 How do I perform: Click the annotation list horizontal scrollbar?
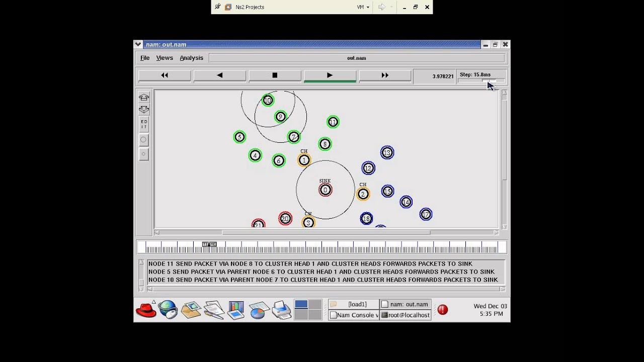(x=326, y=289)
